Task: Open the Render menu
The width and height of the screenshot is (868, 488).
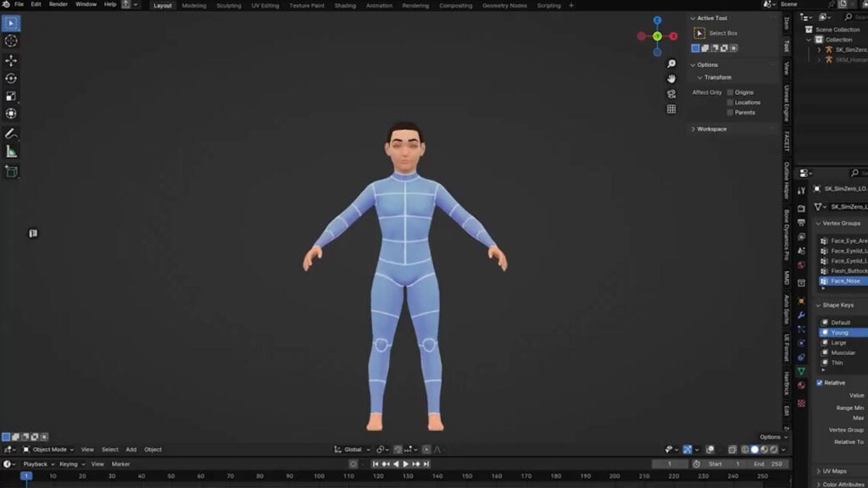Action: coord(58,4)
